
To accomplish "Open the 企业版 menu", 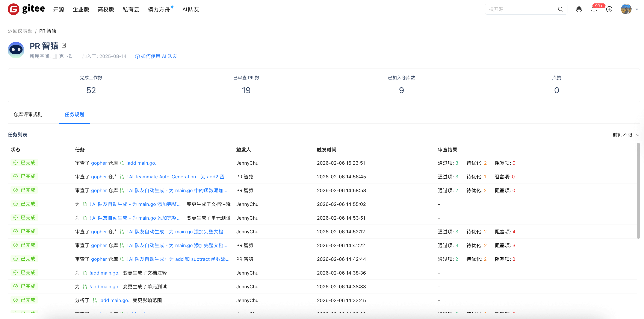I will tap(81, 9).
